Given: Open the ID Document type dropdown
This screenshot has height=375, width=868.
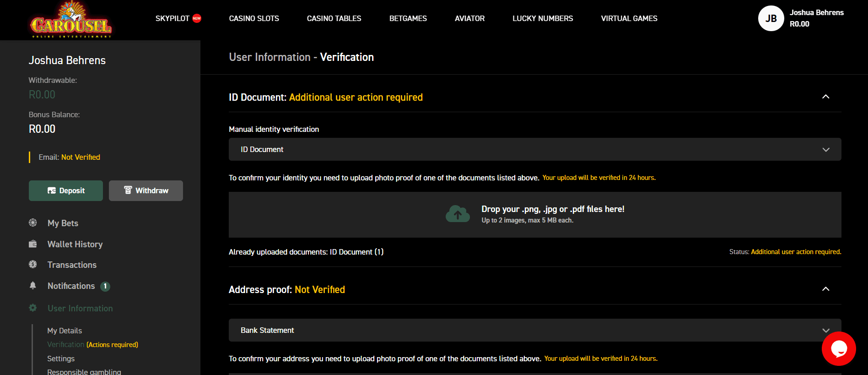Looking at the screenshot, I should (535, 149).
